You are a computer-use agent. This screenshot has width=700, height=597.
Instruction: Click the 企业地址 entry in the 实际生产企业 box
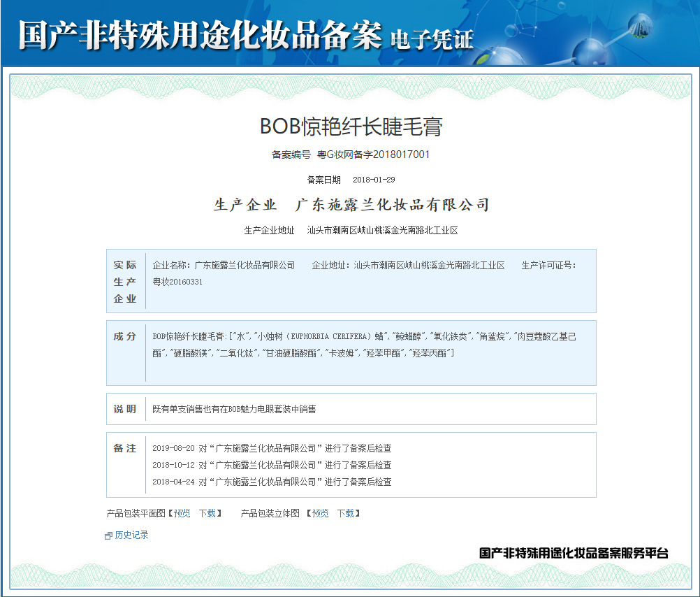point(408,266)
